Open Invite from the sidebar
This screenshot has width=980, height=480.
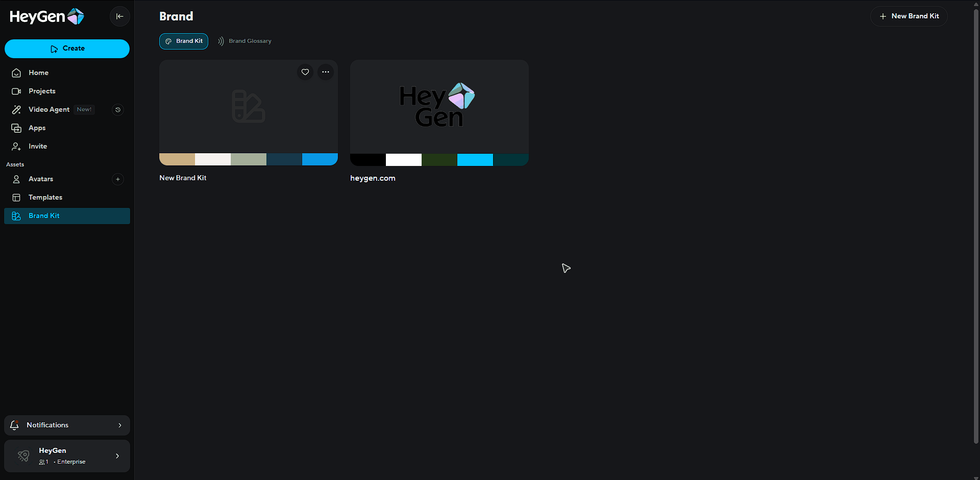37,147
